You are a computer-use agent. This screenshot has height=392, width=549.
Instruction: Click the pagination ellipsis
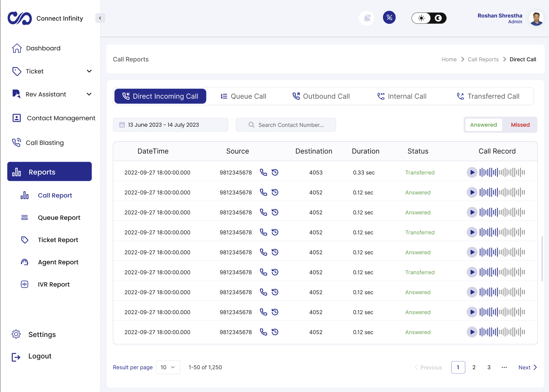504,367
